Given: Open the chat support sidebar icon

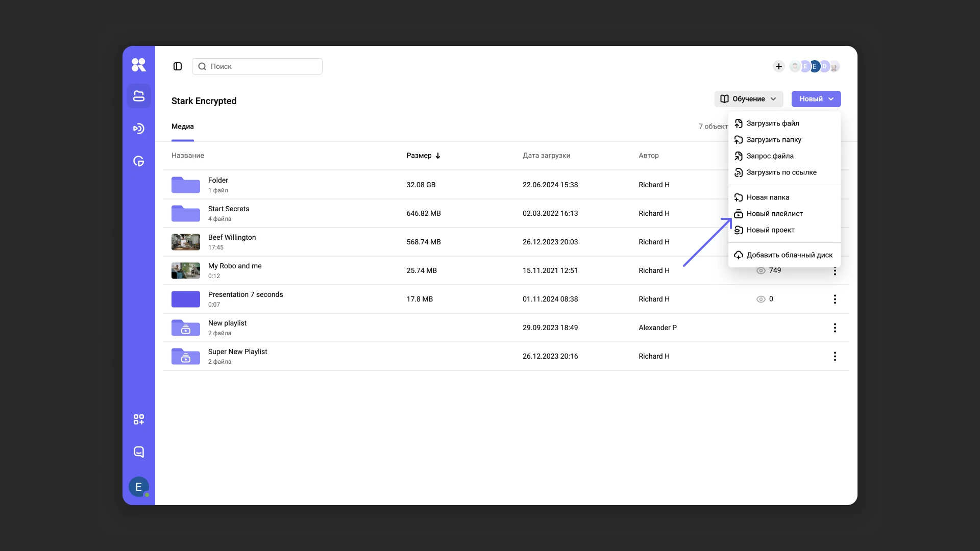Looking at the screenshot, I should tap(138, 452).
